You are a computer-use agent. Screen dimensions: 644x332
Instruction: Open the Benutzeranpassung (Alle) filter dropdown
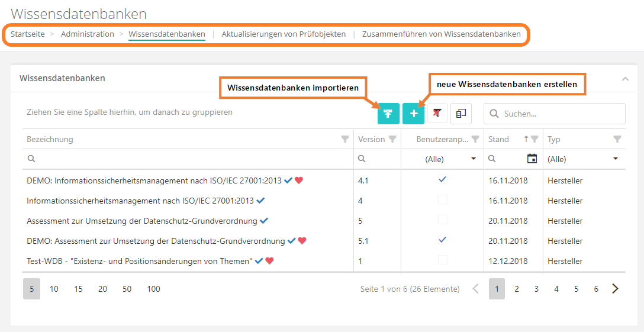[474, 159]
